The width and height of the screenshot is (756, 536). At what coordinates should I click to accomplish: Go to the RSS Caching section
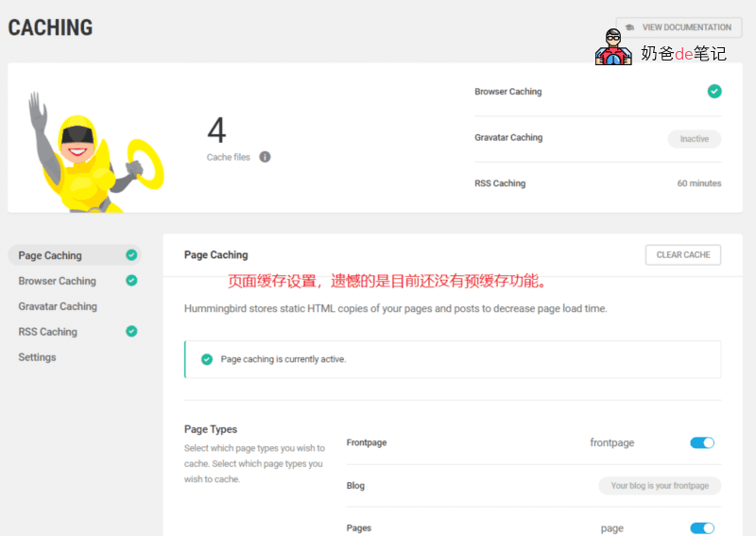point(47,332)
